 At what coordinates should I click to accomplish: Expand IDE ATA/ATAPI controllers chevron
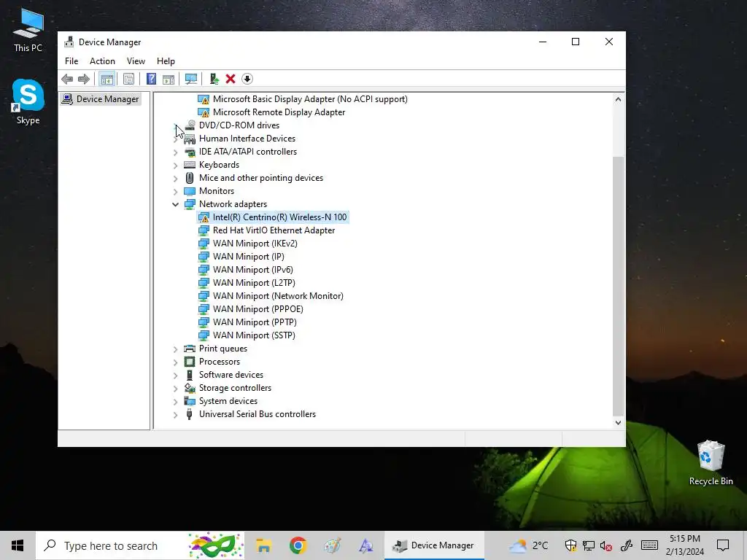[175, 152]
